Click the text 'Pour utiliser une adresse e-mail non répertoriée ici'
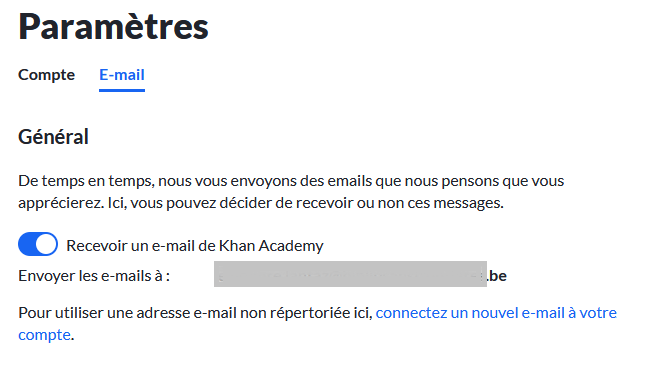This screenshot has width=646, height=368. pyautogui.click(x=195, y=313)
